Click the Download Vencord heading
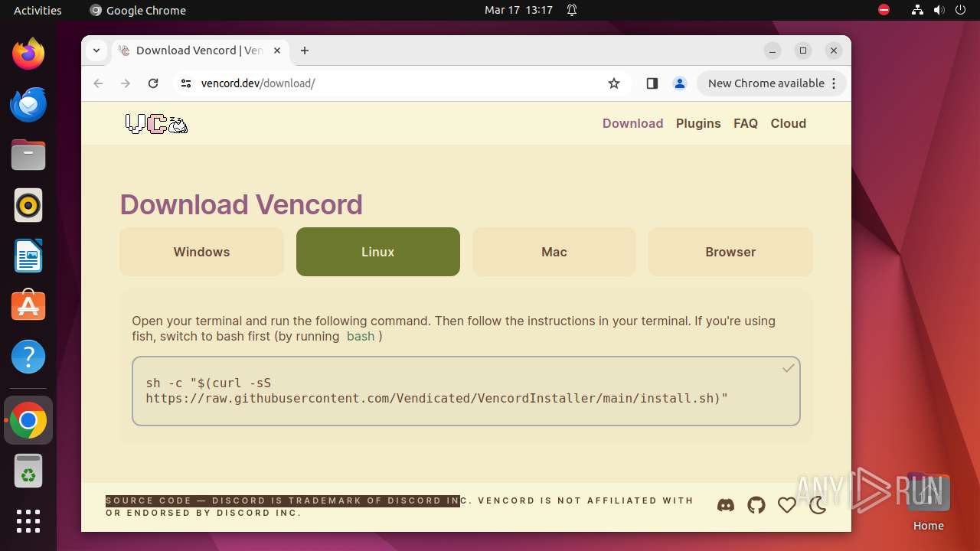The width and height of the screenshot is (980, 551). click(x=241, y=204)
